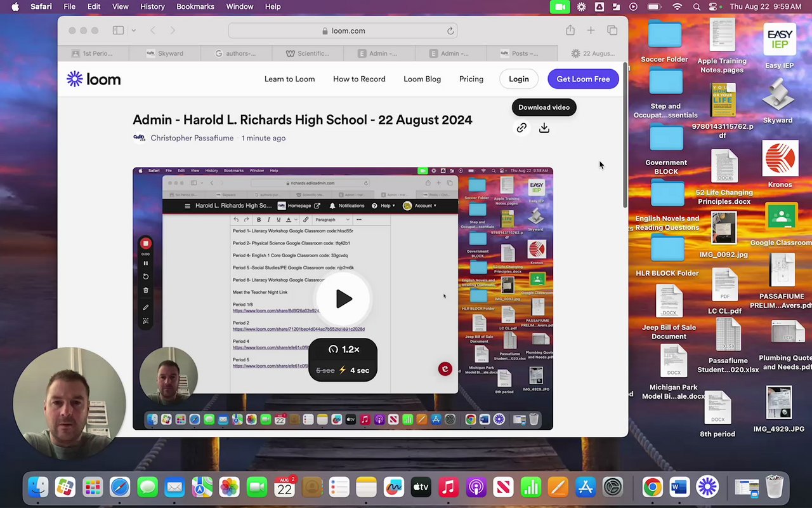Screen dimensions: 812x508
Task: Click the Login button
Action: (x=518, y=79)
